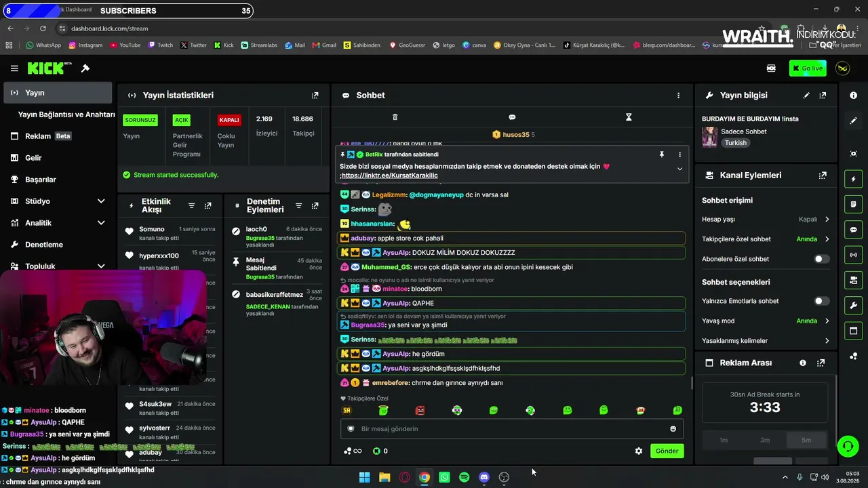Screen dimensions: 868x488
Task: Open Spotify from the taskbar
Action: tap(464, 477)
